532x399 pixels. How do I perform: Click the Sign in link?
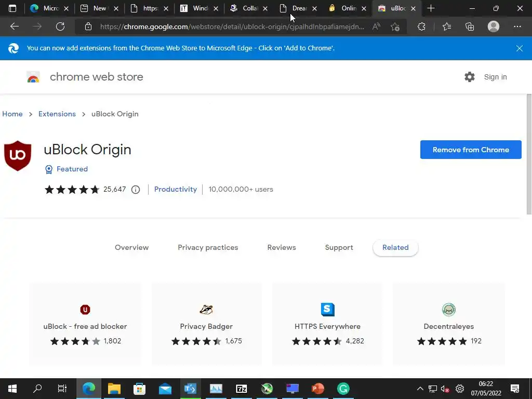495,77
